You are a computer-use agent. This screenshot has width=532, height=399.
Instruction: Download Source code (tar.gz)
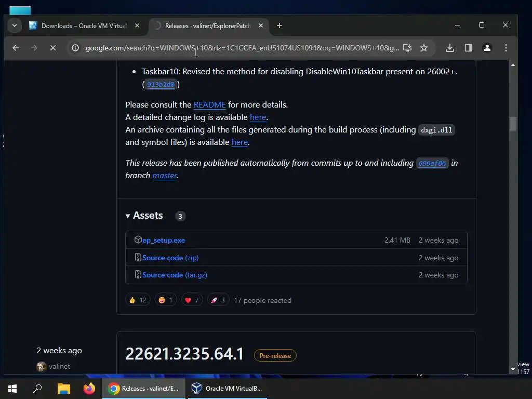(175, 275)
